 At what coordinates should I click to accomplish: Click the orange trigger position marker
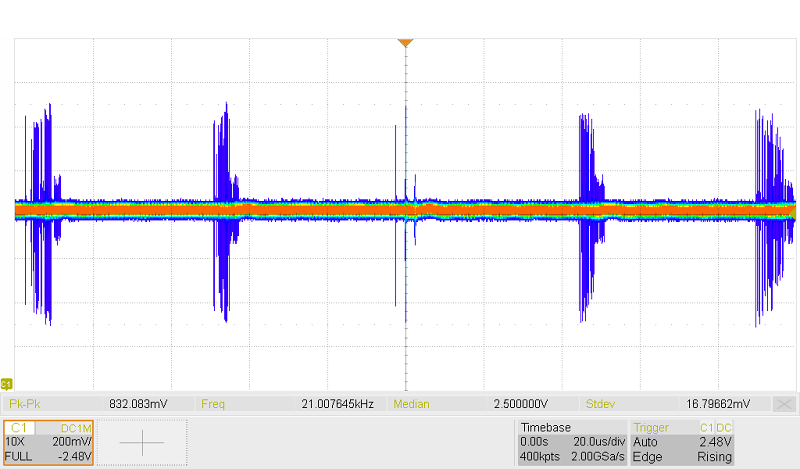click(x=404, y=43)
